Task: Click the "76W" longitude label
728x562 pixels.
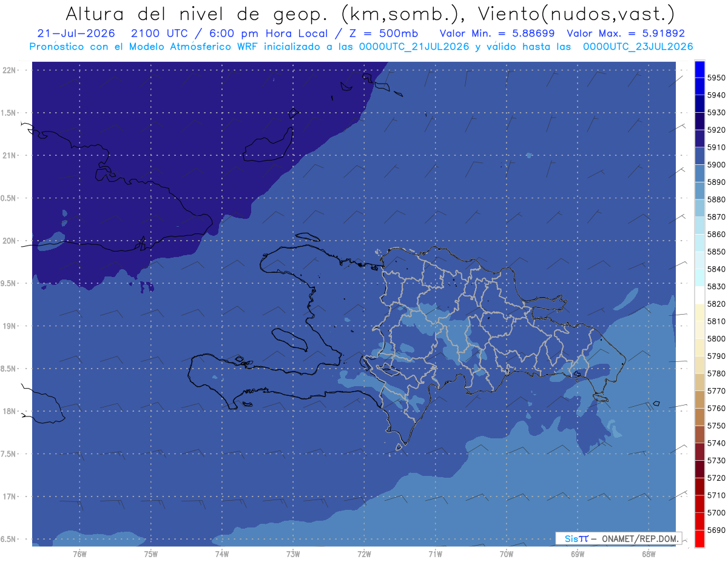Action: click(x=79, y=554)
